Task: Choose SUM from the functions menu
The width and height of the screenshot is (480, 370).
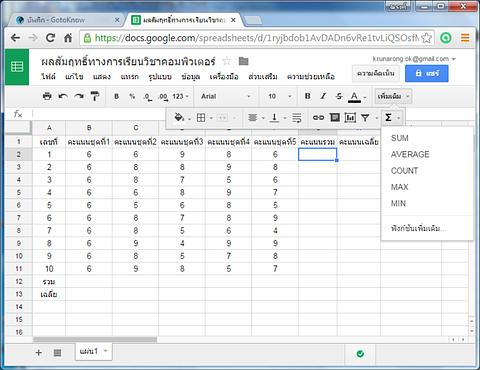Action: pyautogui.click(x=399, y=138)
